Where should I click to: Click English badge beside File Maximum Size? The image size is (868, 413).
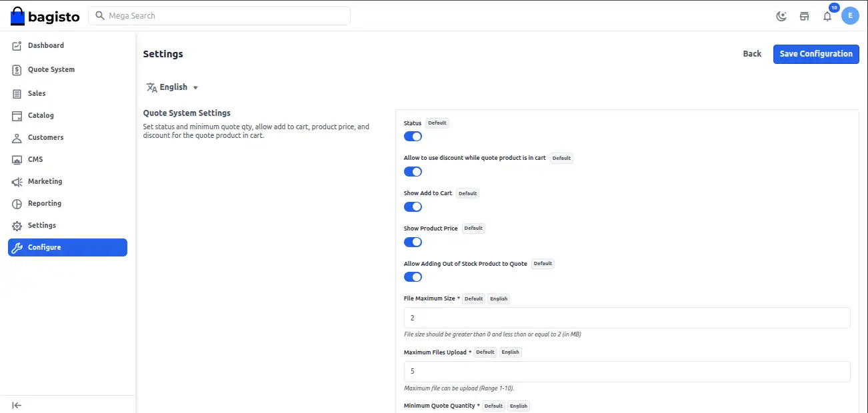coord(499,299)
